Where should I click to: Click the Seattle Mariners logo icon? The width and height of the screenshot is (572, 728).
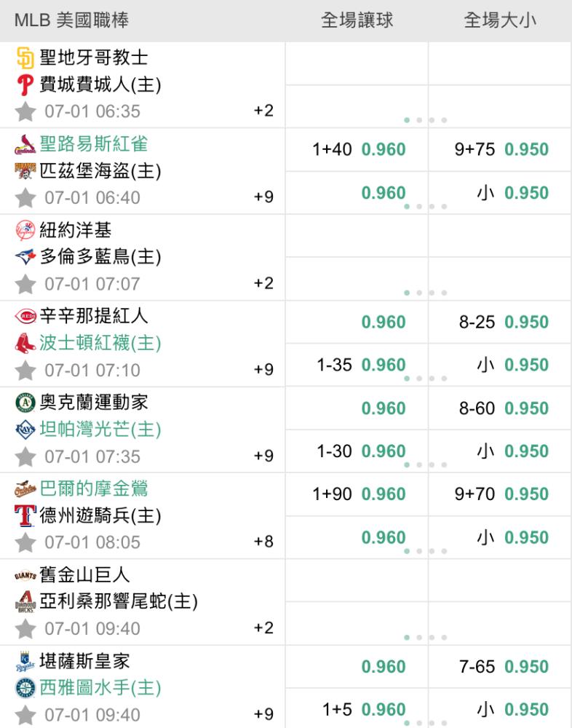click(x=25, y=687)
